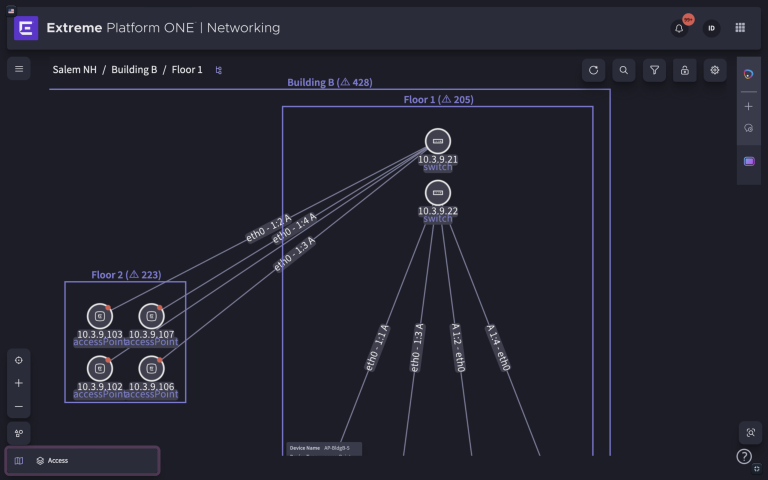Open the hamburger navigation menu

[19, 69]
